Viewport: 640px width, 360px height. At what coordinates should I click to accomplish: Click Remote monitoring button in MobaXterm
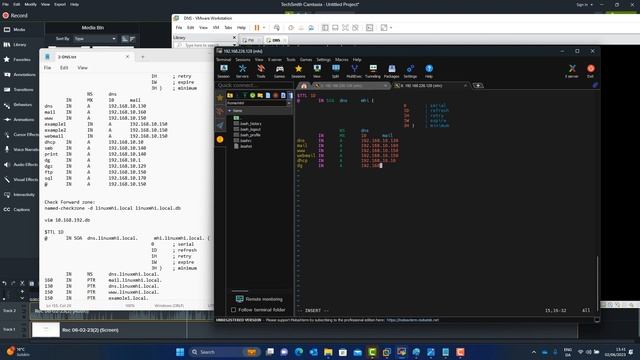pos(259,299)
